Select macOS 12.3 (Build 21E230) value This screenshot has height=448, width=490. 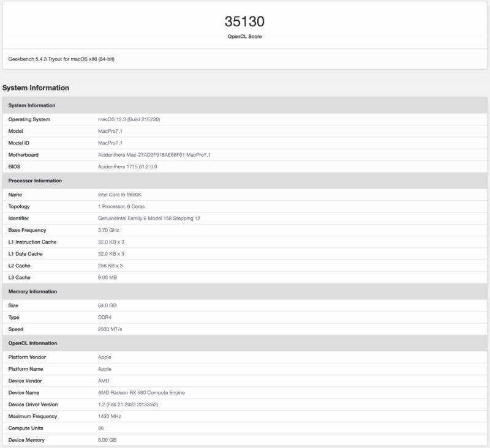point(129,119)
